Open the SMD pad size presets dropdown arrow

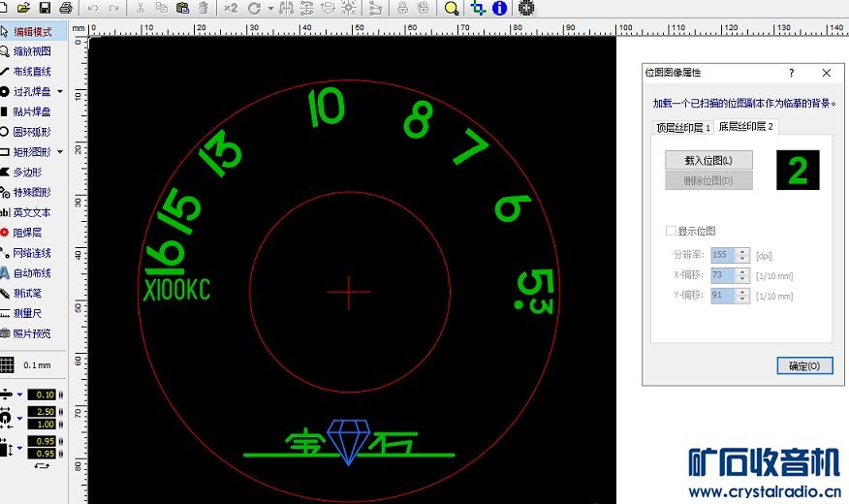[x=19, y=448]
